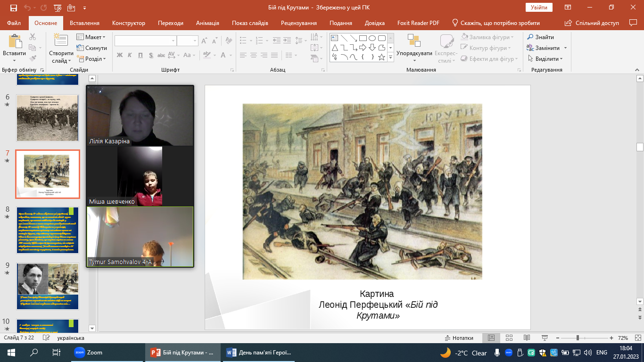Select the text box shape in gallery

point(334,38)
